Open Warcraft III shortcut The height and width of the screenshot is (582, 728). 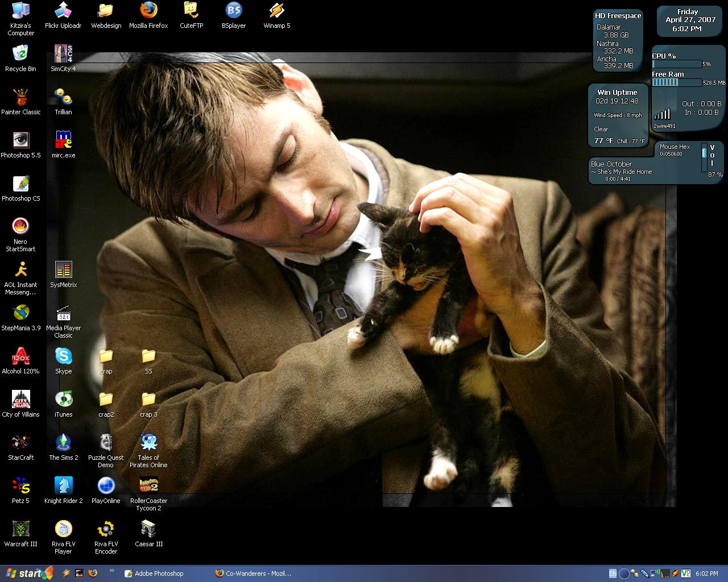tap(20, 533)
